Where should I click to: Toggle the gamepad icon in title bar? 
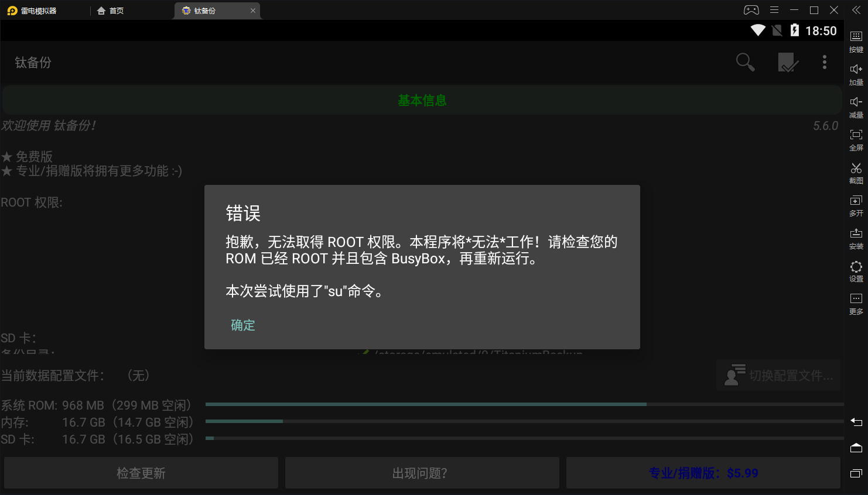point(751,9)
